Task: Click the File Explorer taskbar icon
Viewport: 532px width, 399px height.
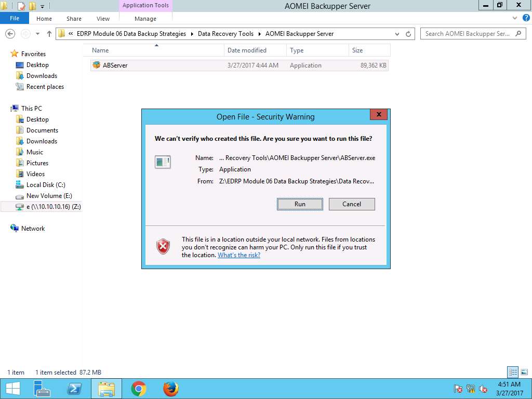Action: point(106,389)
